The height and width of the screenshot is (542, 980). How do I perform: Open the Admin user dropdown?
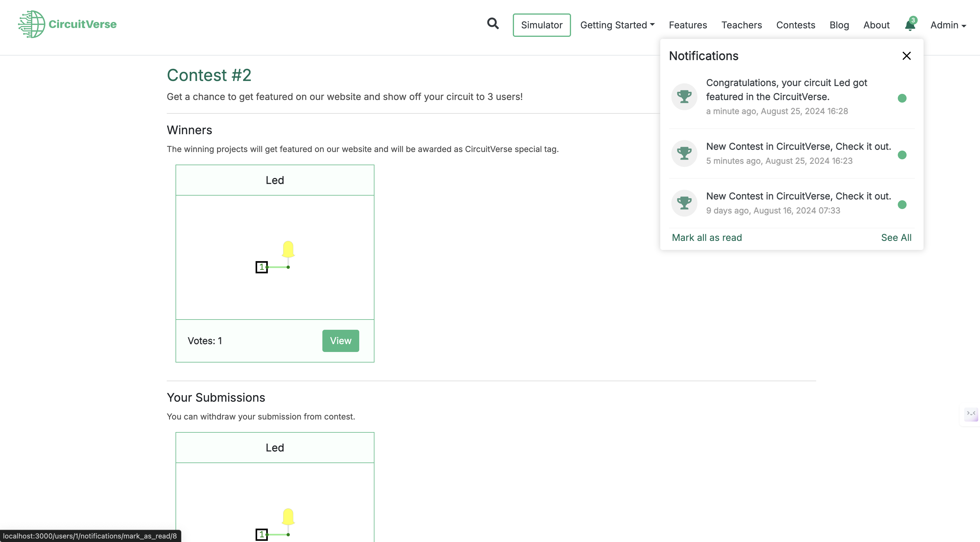(x=948, y=25)
